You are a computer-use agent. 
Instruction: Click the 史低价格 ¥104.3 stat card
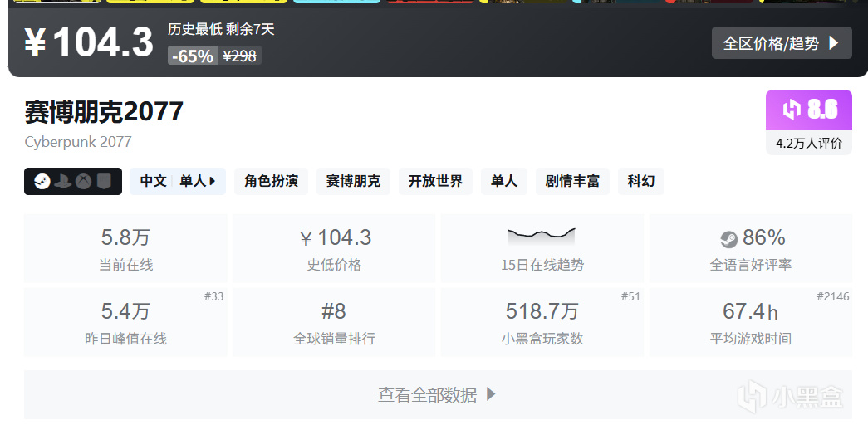pyautogui.click(x=334, y=248)
